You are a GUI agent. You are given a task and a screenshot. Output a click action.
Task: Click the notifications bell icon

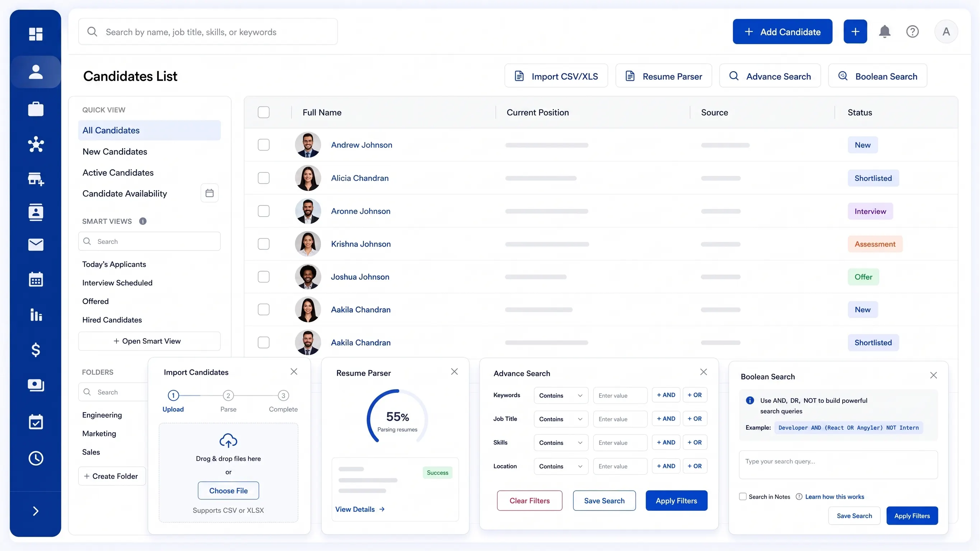(885, 32)
